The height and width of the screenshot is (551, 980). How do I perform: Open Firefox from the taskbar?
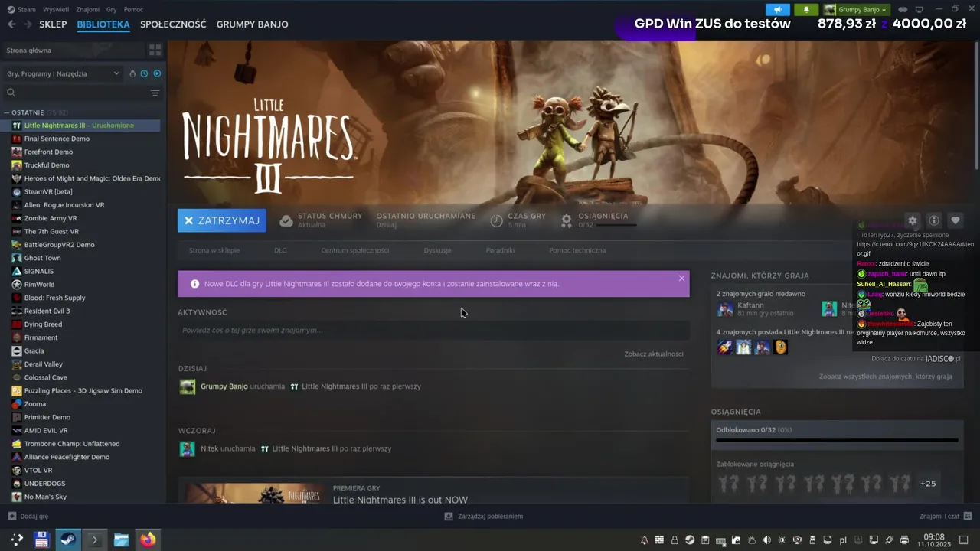pos(148,540)
